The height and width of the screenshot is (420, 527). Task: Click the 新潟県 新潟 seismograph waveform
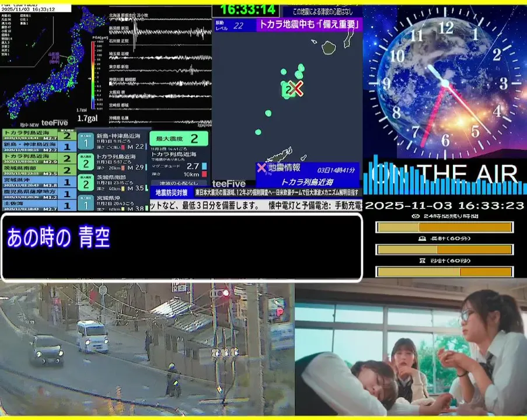point(160,32)
